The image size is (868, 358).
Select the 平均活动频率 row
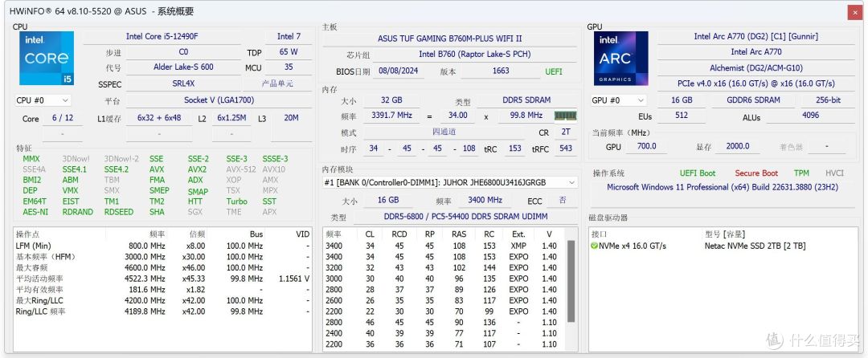[162, 279]
